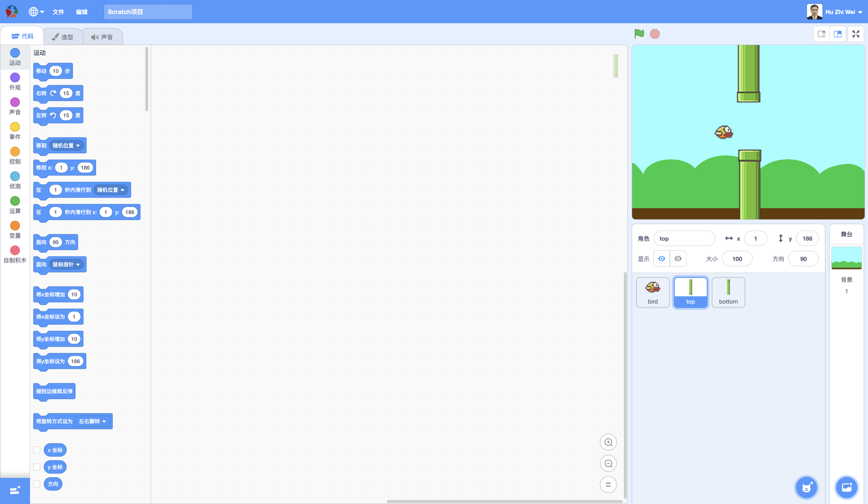Hide the sprite with crossed eye icon

678,259
